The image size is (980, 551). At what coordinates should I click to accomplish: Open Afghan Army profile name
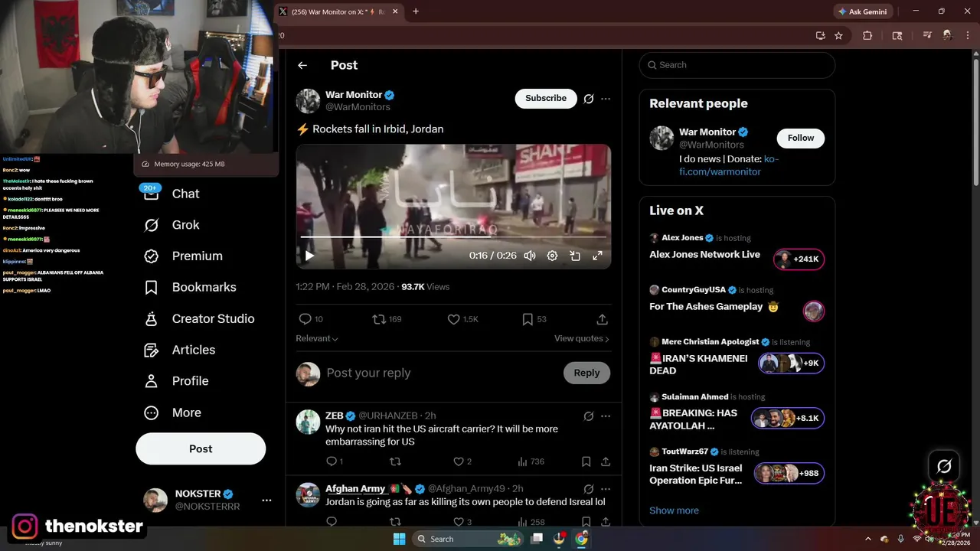coord(355,488)
